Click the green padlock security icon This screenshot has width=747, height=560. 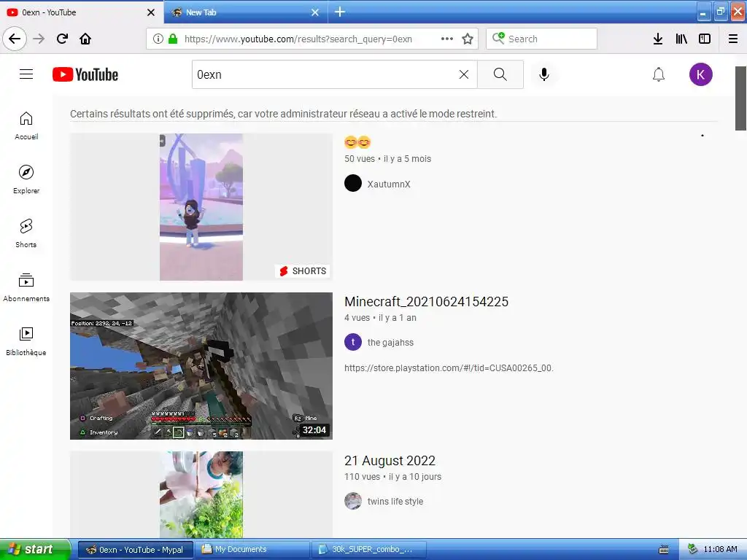coord(173,39)
